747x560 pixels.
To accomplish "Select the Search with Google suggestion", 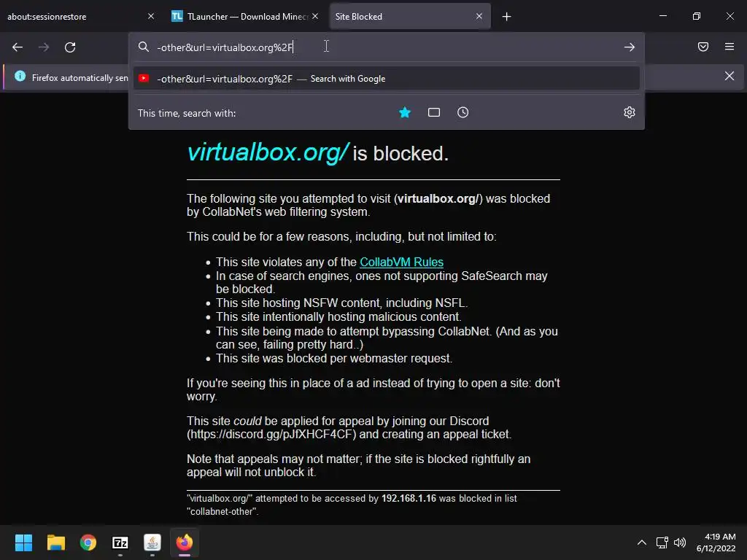I will pyautogui.click(x=387, y=79).
